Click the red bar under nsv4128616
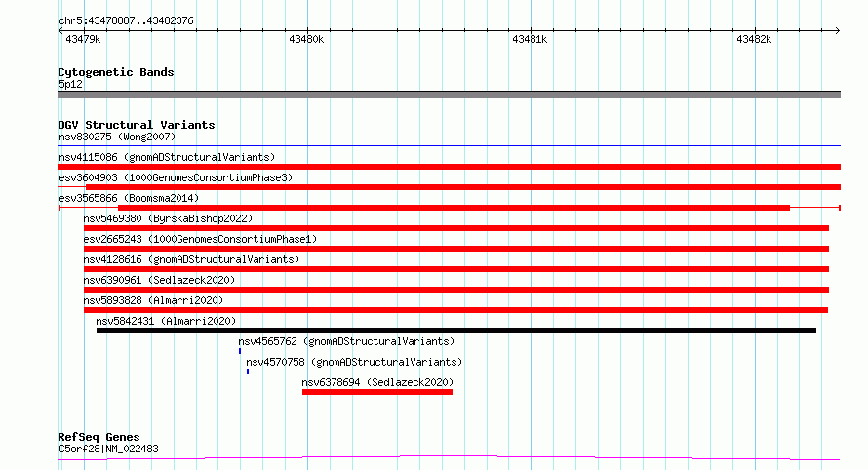The width and height of the screenshot is (868, 470). click(x=456, y=269)
